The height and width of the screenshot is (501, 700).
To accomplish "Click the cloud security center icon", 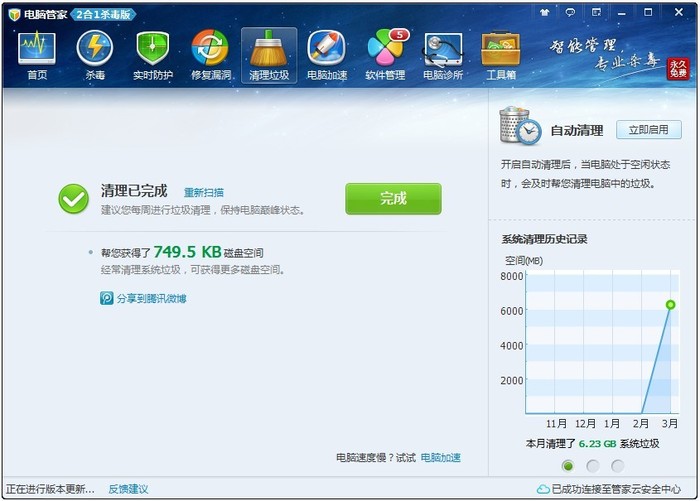I will click(543, 489).
